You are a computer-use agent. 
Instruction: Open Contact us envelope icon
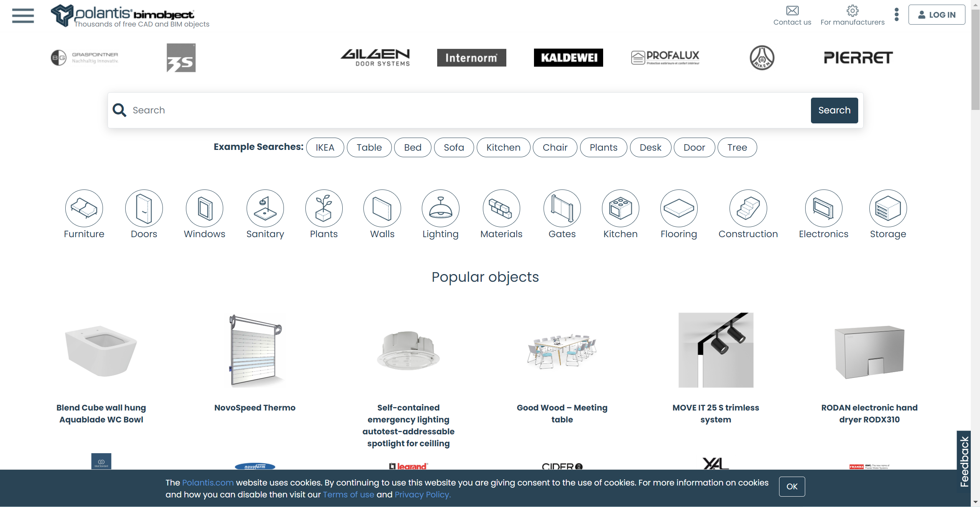pos(792,10)
